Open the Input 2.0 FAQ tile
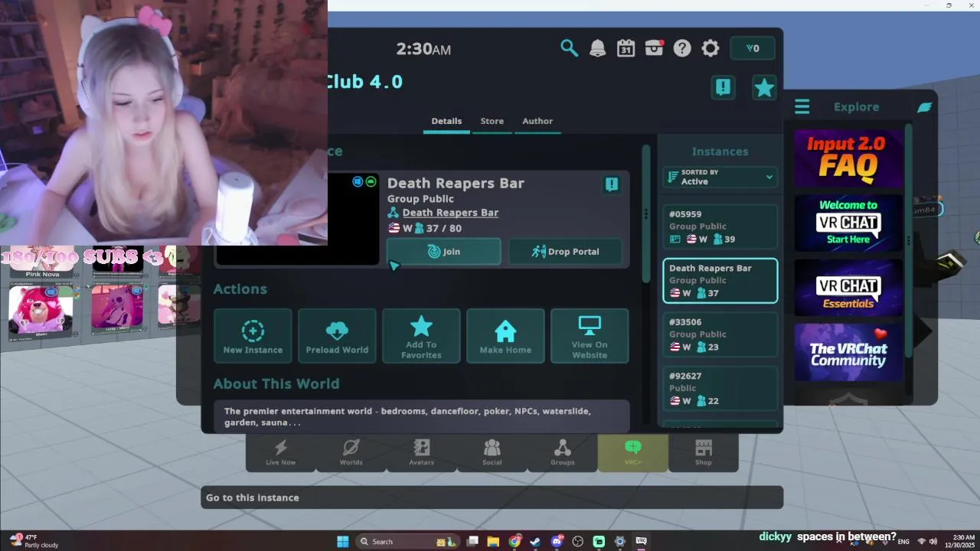The height and width of the screenshot is (551, 980). click(848, 158)
